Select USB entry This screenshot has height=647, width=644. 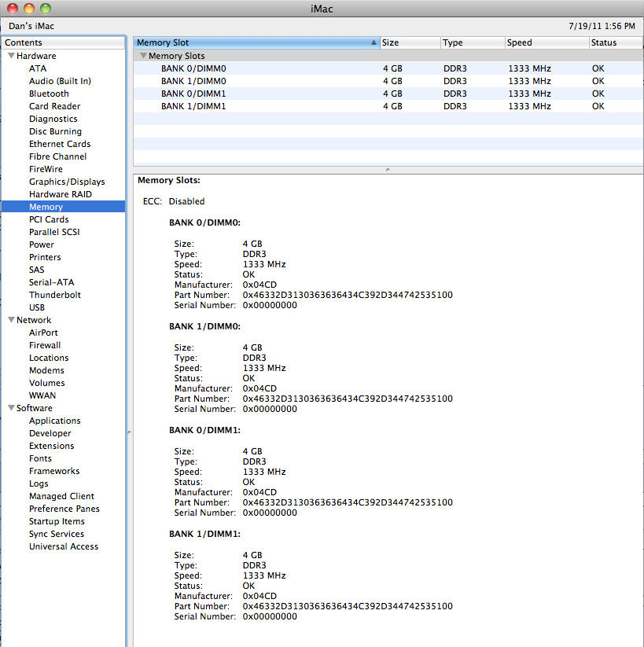(37, 307)
